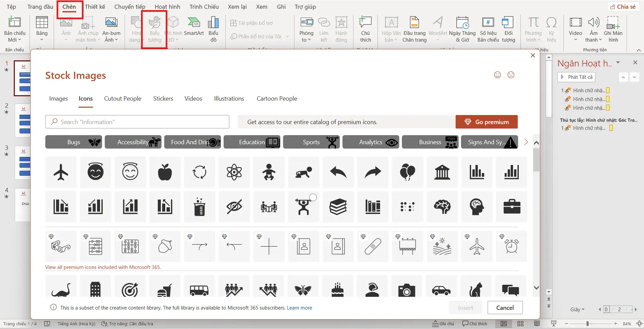Viewport: 644px width, 329px height.
Task: Click the sad face feedback icon
Action: pos(511,75)
